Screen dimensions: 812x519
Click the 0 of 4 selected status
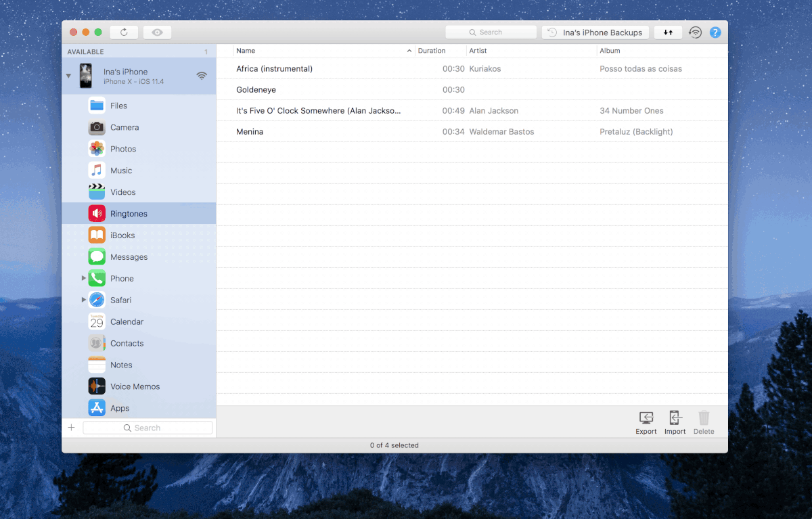click(x=394, y=445)
